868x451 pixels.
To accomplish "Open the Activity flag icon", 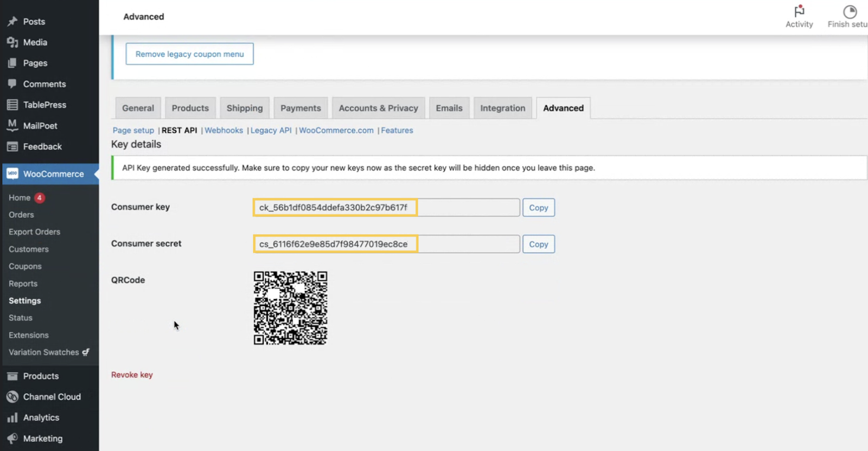I will (799, 11).
